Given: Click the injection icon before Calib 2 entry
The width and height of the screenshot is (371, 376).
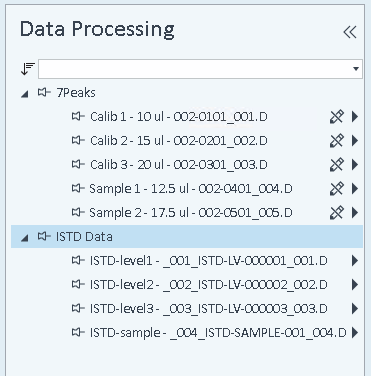Looking at the screenshot, I should [x=78, y=140].
